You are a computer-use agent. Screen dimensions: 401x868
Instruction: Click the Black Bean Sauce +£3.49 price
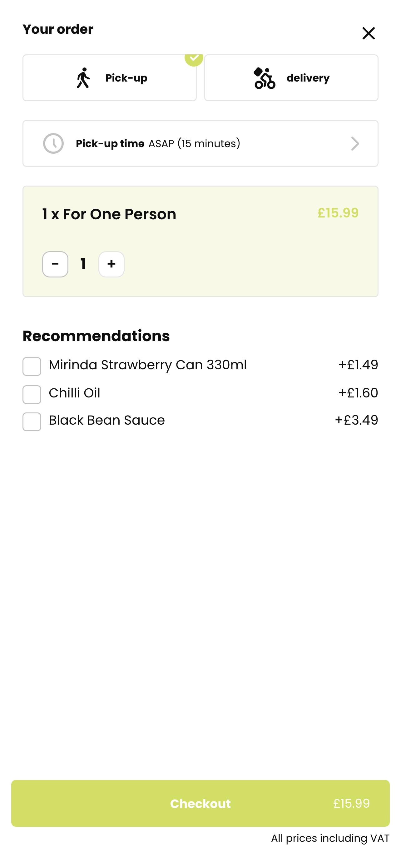pos(356,420)
